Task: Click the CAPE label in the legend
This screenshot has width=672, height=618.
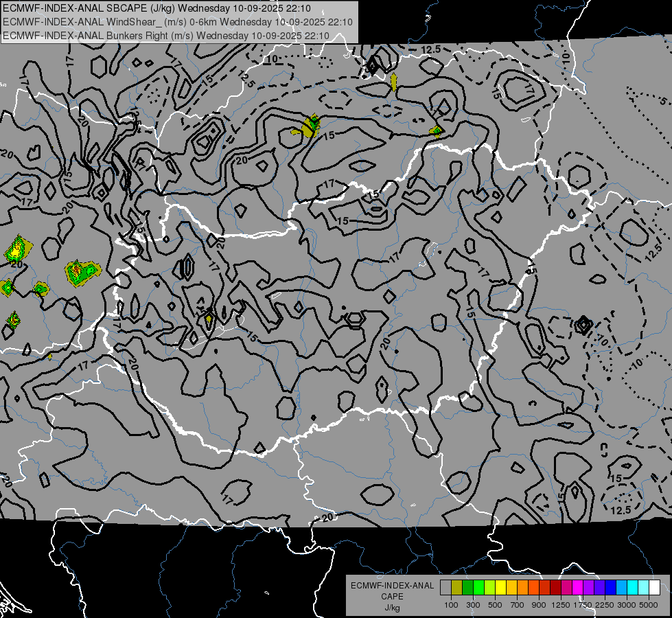Action: coord(392,597)
